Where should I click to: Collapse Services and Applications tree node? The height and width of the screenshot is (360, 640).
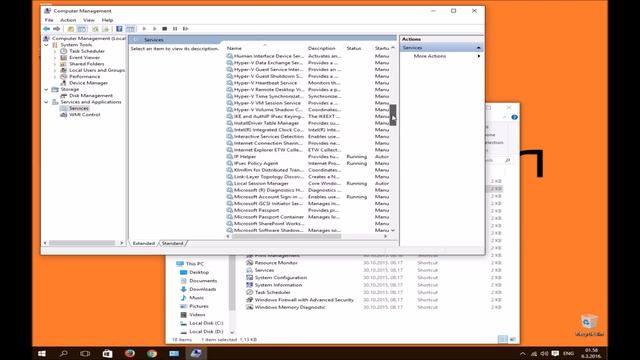point(47,102)
